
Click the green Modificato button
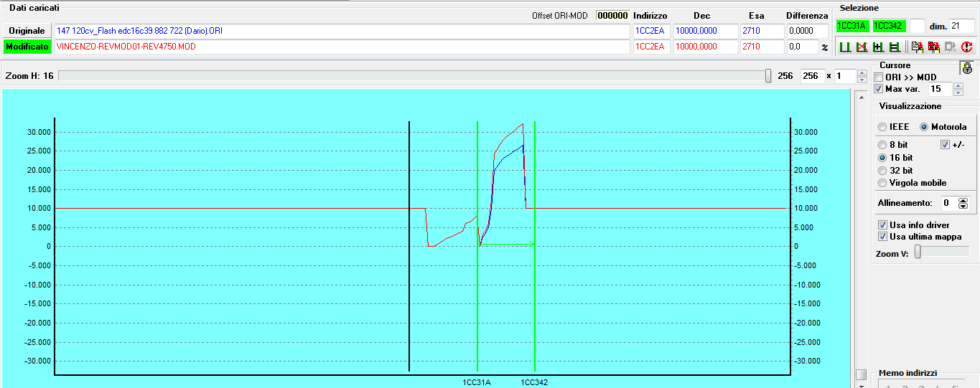pyautogui.click(x=27, y=47)
